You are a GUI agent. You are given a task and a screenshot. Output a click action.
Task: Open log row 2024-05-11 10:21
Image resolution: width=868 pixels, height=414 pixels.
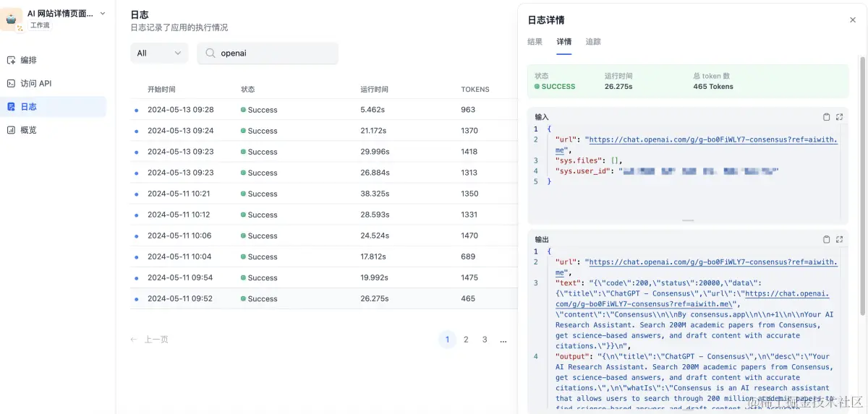coord(323,194)
